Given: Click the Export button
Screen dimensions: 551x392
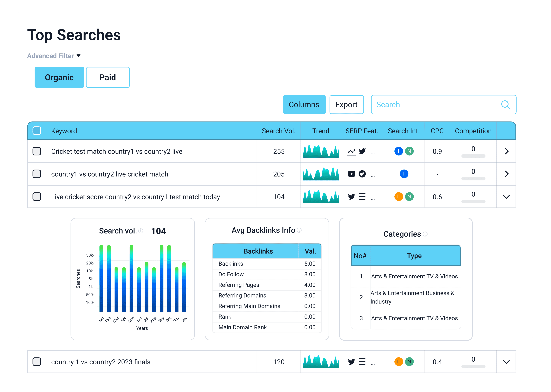Looking at the screenshot, I should [346, 104].
